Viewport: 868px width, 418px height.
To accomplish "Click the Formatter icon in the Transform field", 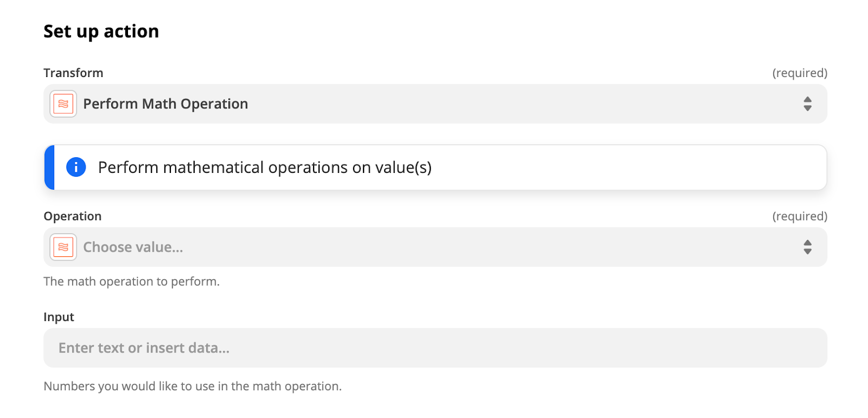I will (63, 104).
